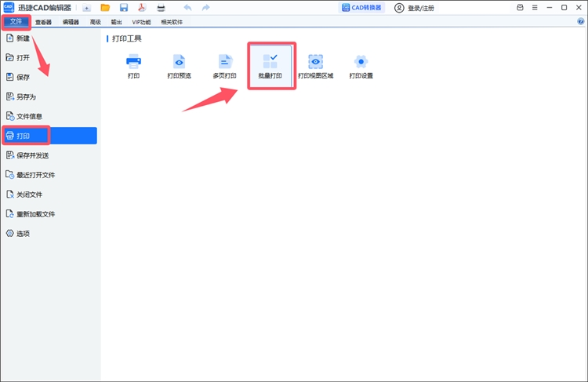Click the save disk icon in title bar
The height and width of the screenshot is (382, 588).
click(124, 8)
